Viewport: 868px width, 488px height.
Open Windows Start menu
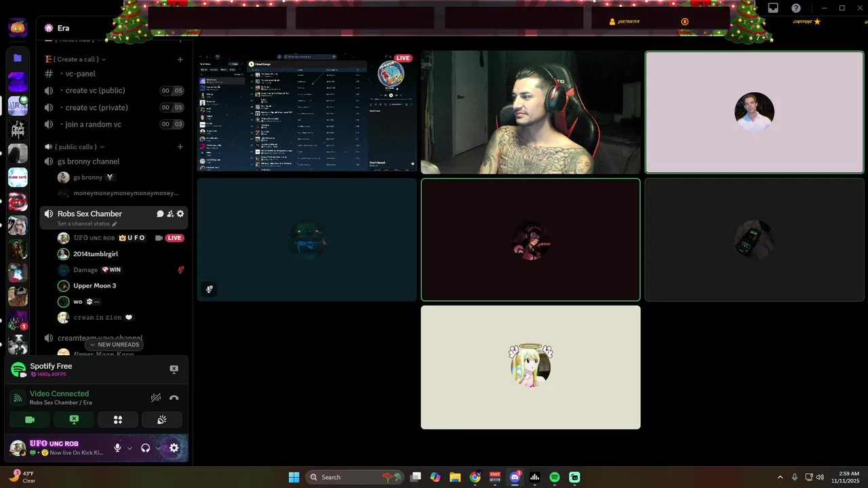(x=294, y=477)
